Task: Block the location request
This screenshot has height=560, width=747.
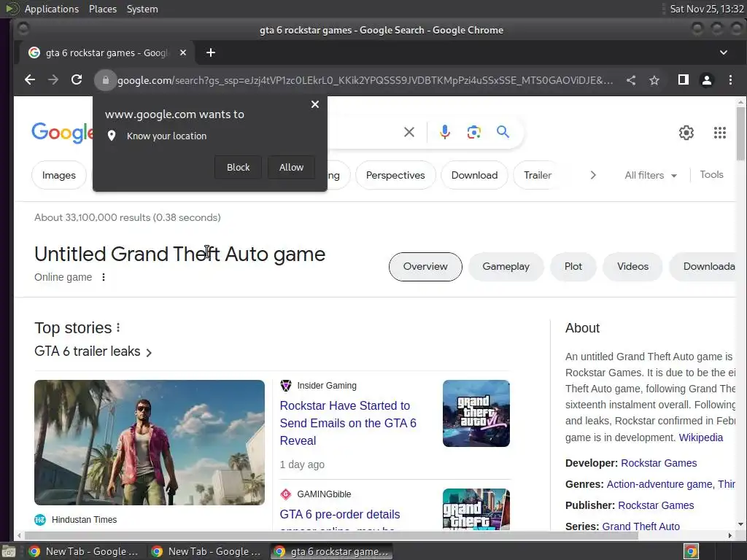Action: point(238,167)
